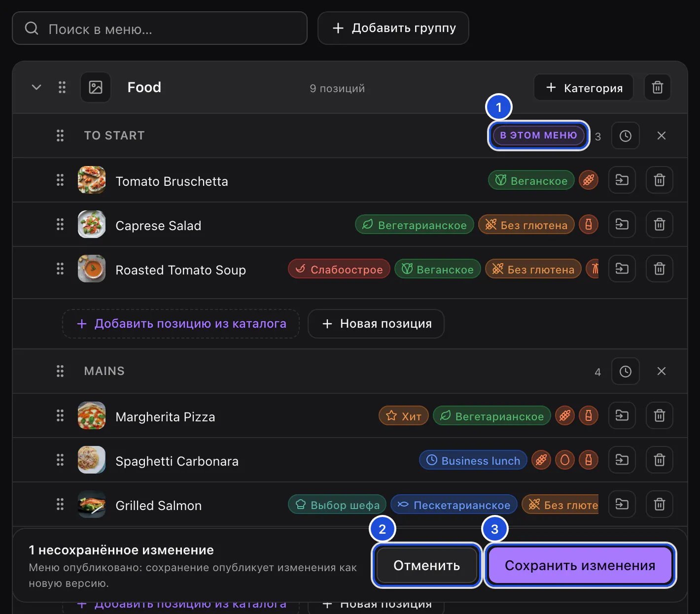Open the Roasted Tomato Soup thumbnail
700x614 pixels.
click(92, 269)
